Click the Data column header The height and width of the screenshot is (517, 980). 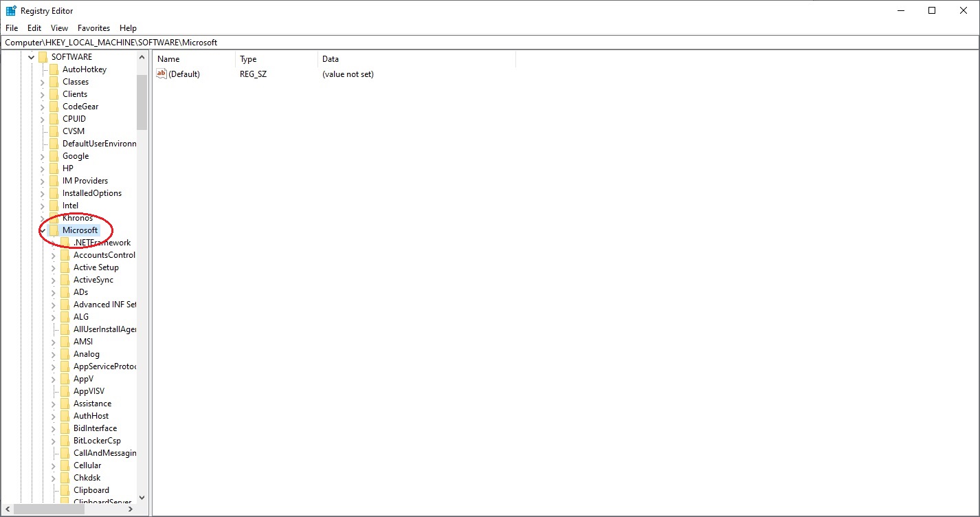tap(416, 59)
